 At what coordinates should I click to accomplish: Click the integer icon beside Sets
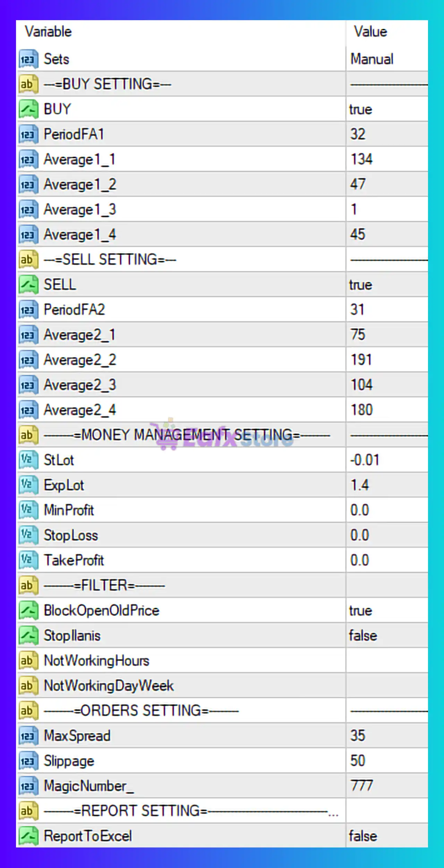pos(28,59)
